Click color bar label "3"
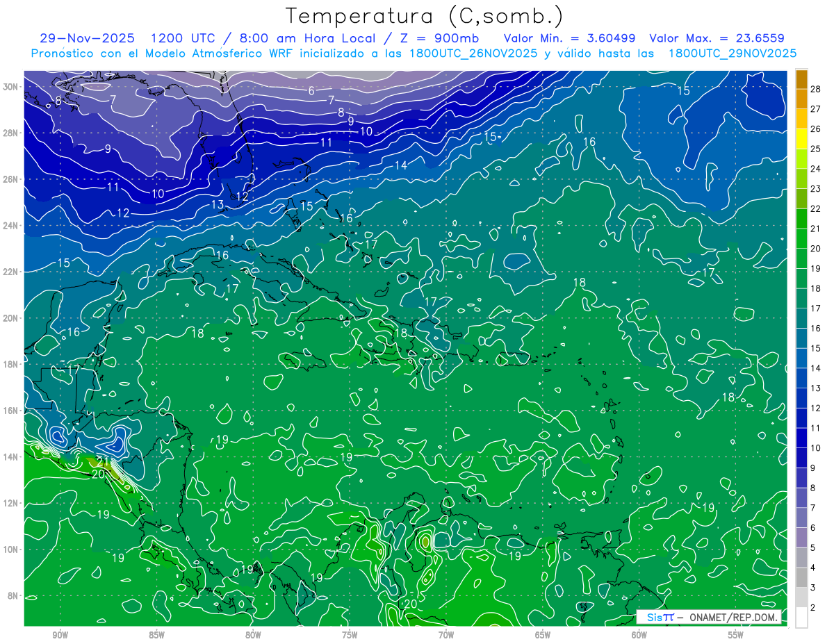 coord(813,588)
